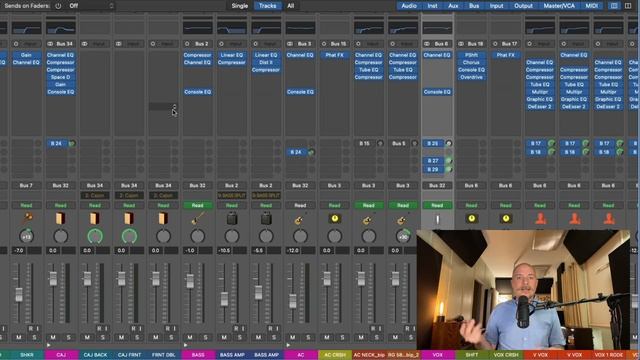Toggle input monitoring on FRNT DBL track
The height and width of the screenshot is (360, 640).
pyautogui.click(x=174, y=328)
